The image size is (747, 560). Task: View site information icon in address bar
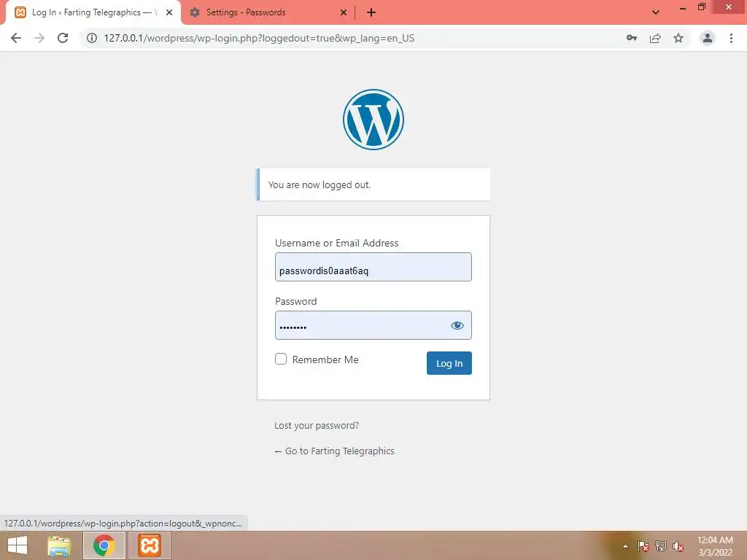91,38
